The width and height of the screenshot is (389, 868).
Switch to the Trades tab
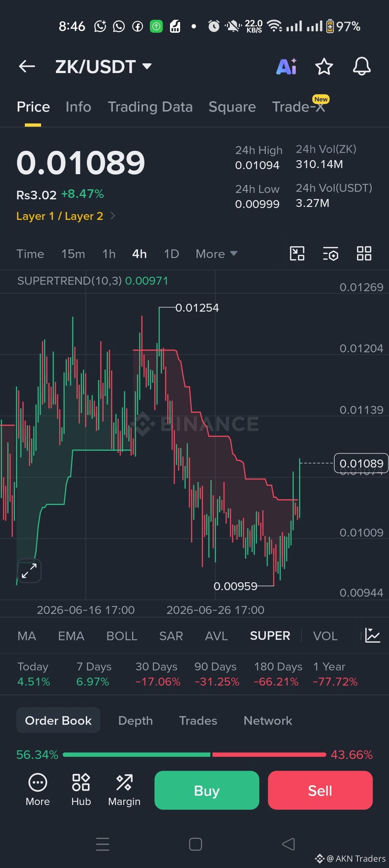(198, 720)
